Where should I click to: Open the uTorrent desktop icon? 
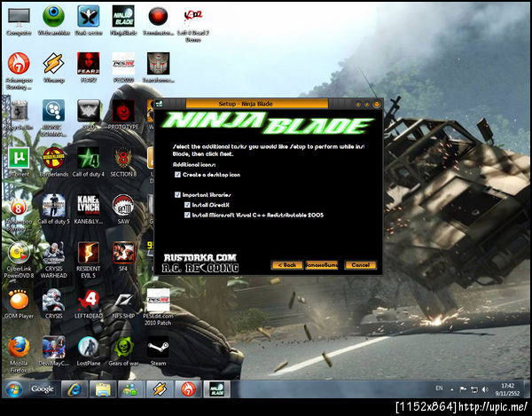click(19, 162)
